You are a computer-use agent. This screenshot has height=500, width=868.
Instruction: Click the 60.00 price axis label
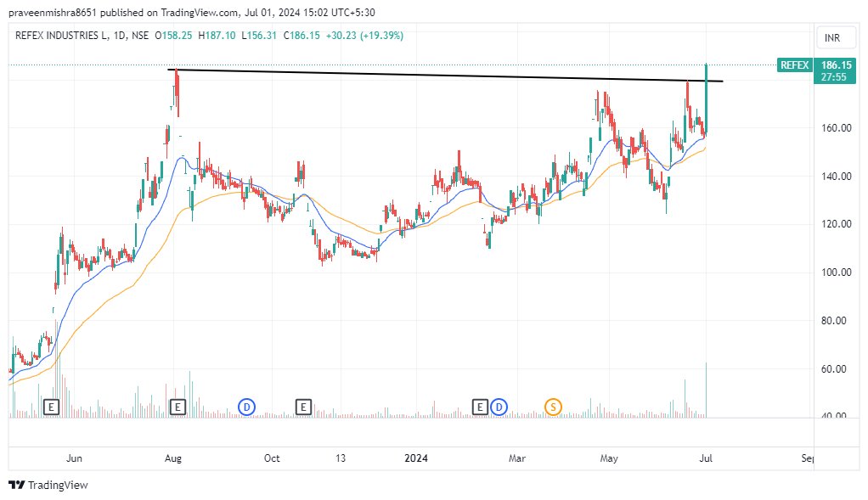[x=836, y=369]
